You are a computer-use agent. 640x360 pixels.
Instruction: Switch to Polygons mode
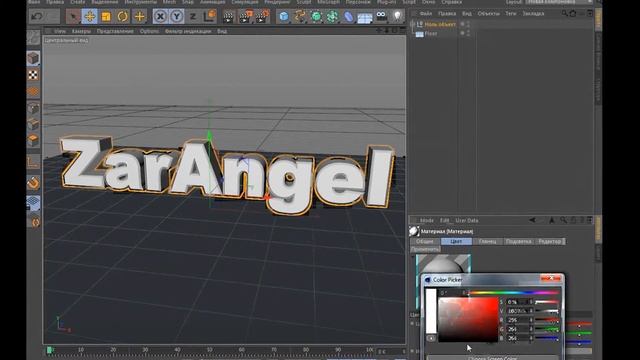pyautogui.click(x=33, y=140)
